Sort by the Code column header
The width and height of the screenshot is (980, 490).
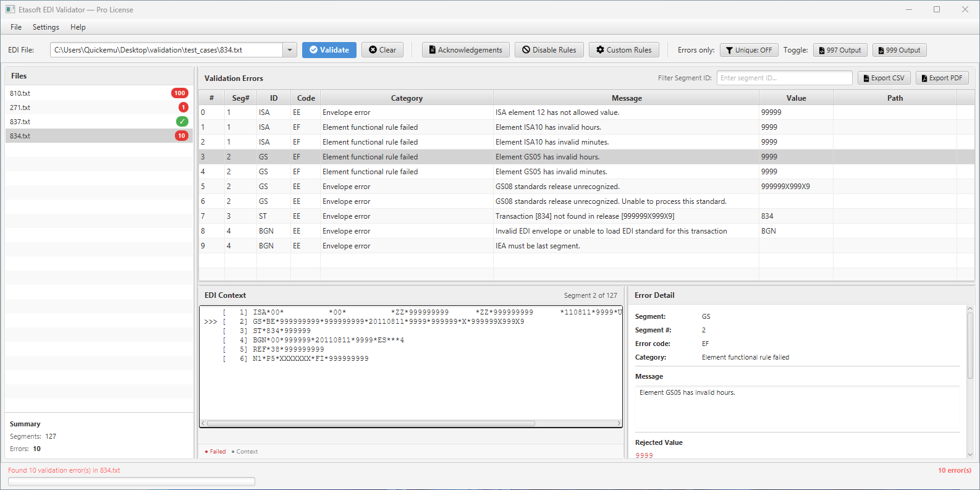pos(306,98)
